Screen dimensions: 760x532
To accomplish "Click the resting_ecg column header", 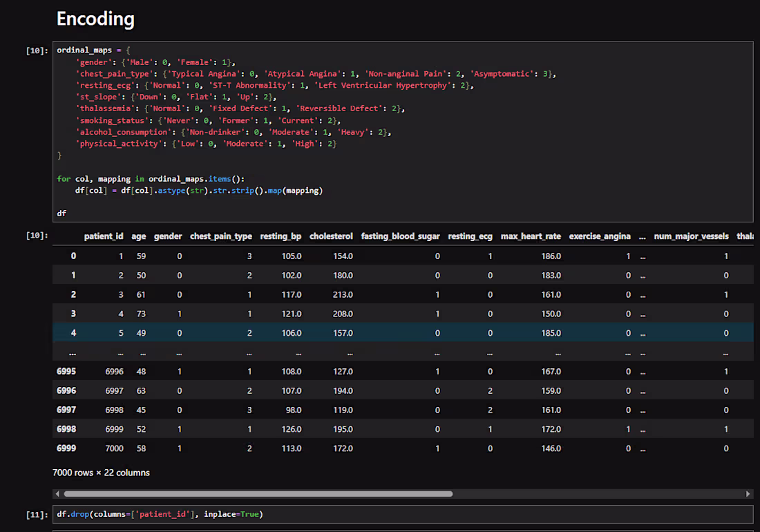I will (470, 236).
